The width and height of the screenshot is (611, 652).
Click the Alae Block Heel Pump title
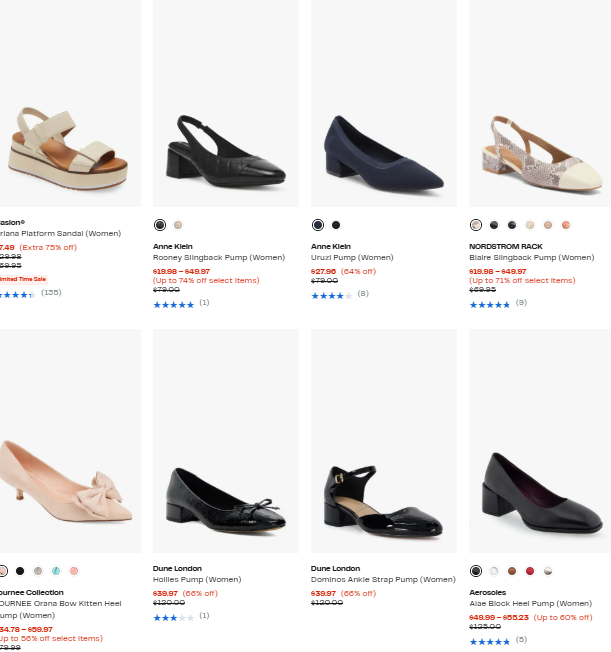[x=530, y=604]
